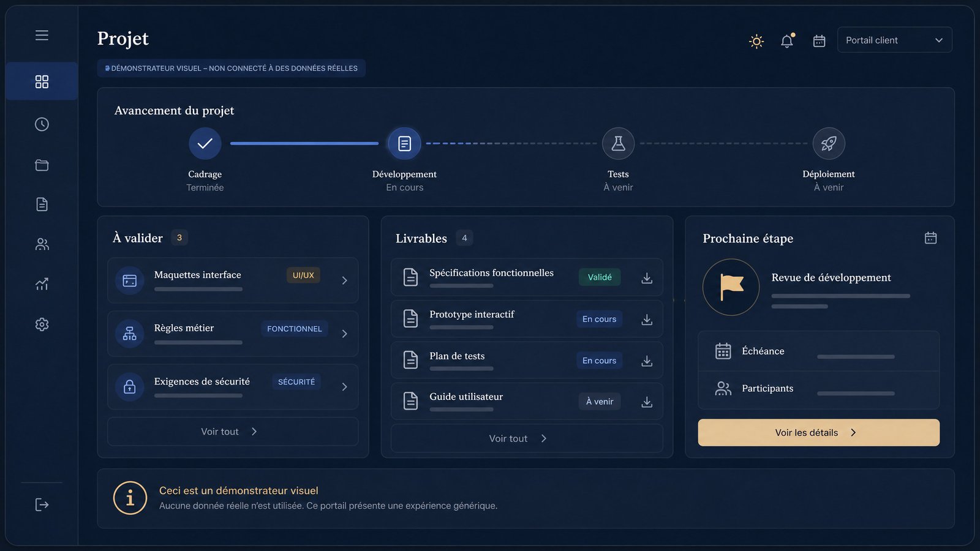Select the Déploiement rocket step icon

pyautogui.click(x=829, y=143)
